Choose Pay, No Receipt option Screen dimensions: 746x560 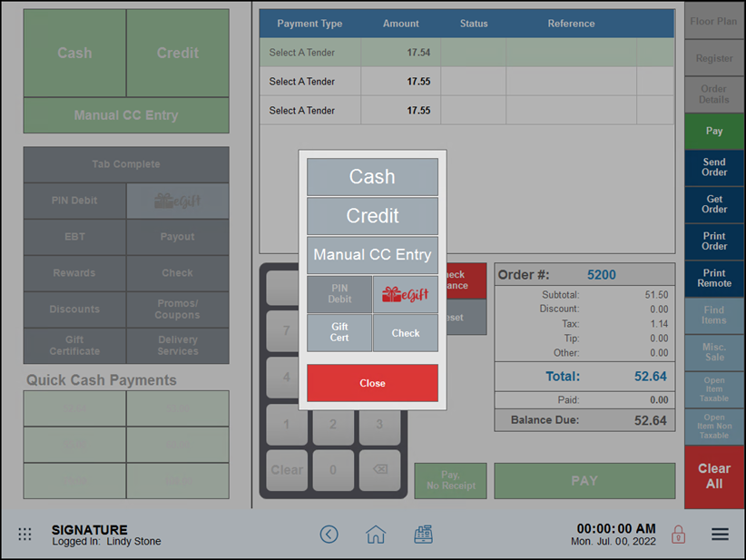tap(450, 481)
